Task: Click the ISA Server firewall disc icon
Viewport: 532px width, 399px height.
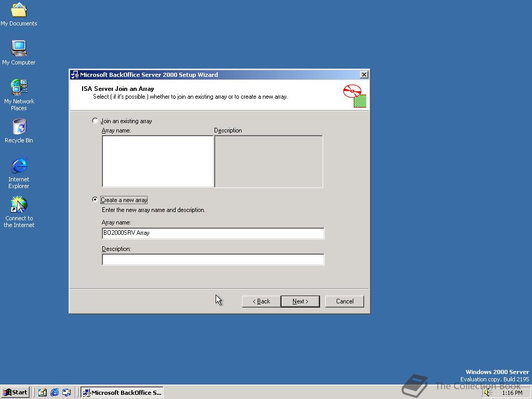Action: tap(354, 96)
